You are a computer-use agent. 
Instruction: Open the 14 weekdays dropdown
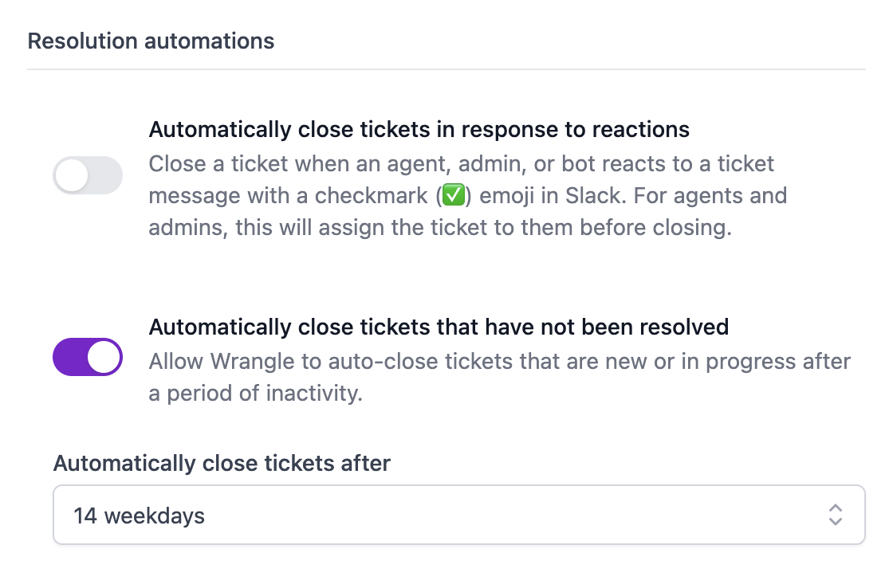coord(458,515)
